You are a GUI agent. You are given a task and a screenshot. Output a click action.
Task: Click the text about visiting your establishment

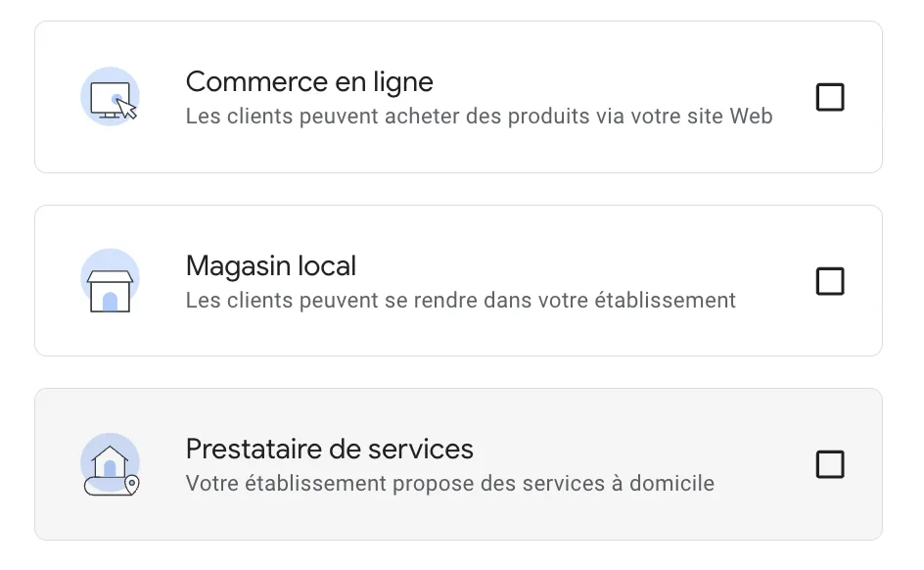click(460, 300)
